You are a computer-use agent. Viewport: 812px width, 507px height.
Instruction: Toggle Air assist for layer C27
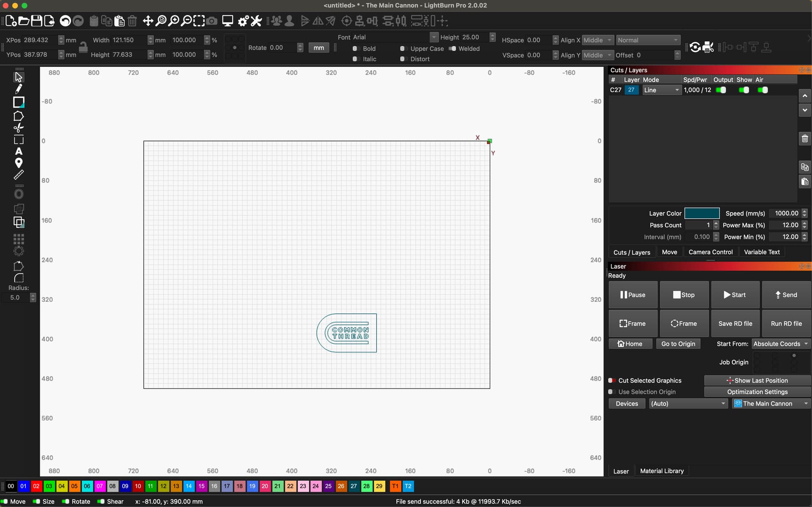763,90
